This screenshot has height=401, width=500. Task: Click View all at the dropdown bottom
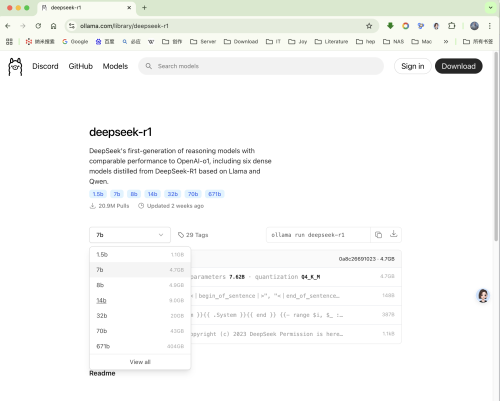(x=140, y=362)
